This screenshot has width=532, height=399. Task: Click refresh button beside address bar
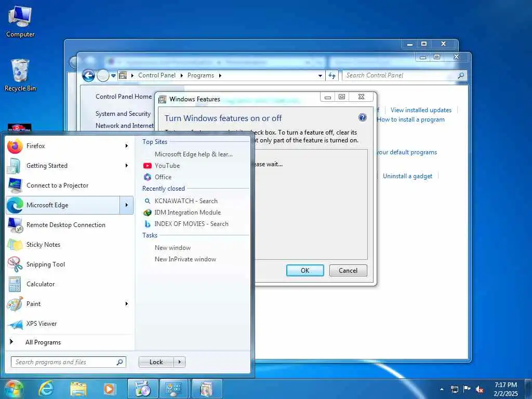point(332,76)
